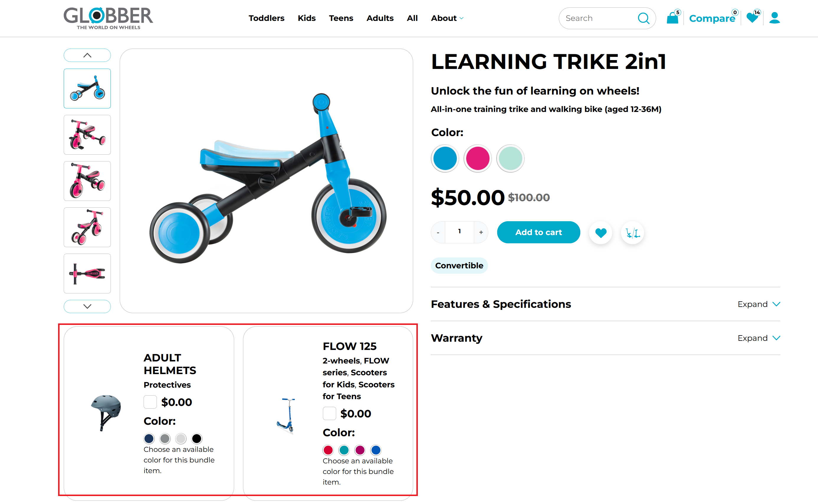The width and height of the screenshot is (818, 504).
Task: Open the wishlist heart icon in header
Action: coord(753,17)
